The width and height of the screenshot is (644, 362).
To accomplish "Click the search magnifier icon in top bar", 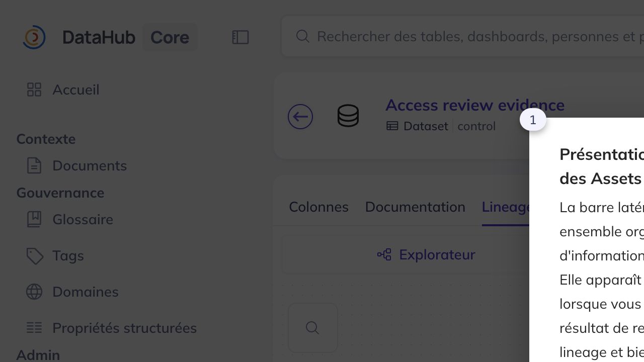I will tap(302, 36).
